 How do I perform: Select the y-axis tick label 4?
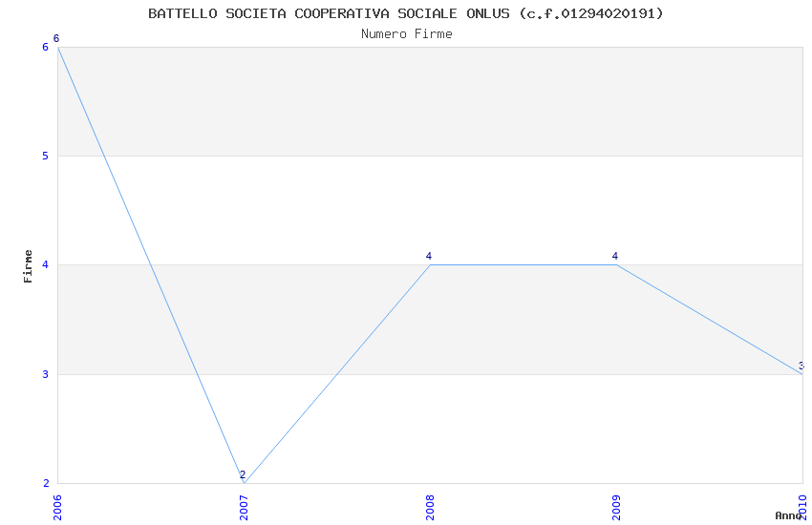click(x=45, y=264)
